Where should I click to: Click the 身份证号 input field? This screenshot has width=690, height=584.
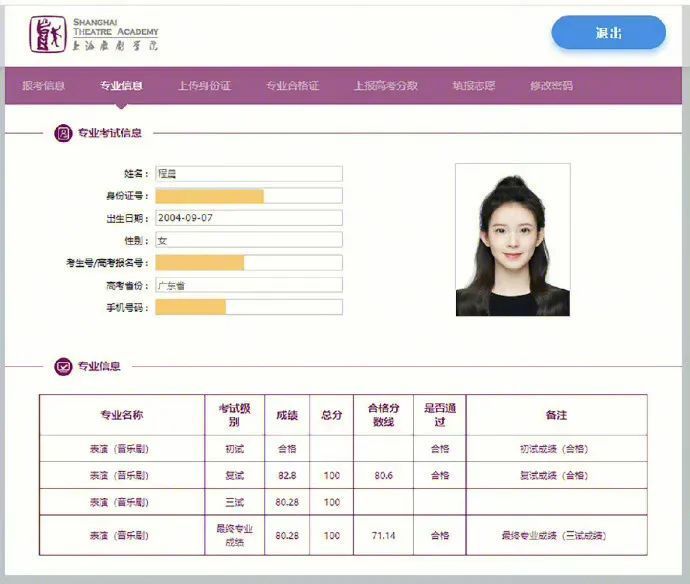click(248, 196)
